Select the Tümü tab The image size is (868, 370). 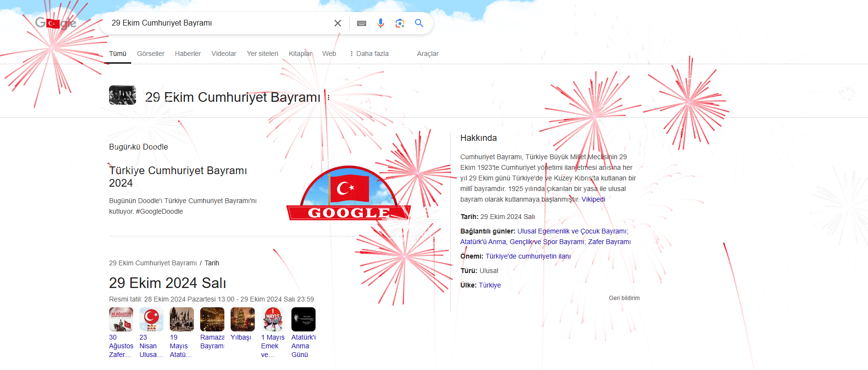(118, 54)
